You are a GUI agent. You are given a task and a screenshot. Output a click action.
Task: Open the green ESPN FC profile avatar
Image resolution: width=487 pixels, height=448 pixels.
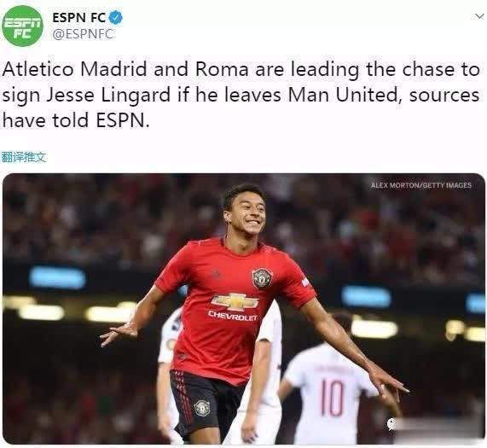coord(22,26)
